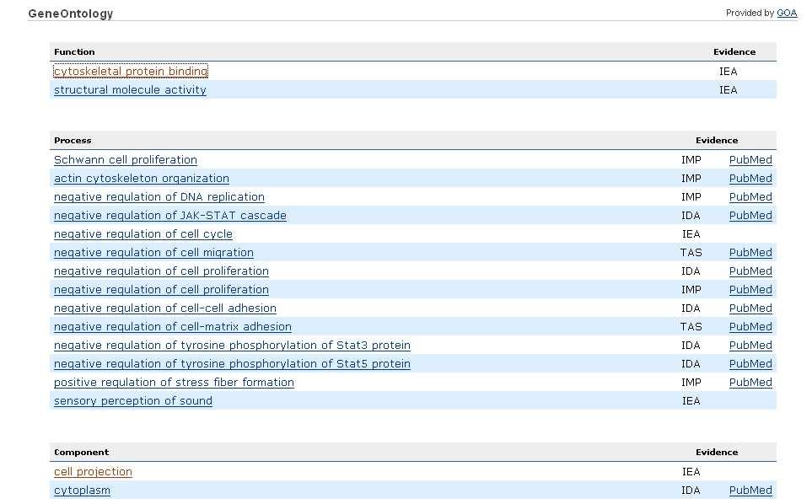Open PubMed for negative regulation of DNA replication
The width and height of the screenshot is (812, 504).
(x=750, y=197)
